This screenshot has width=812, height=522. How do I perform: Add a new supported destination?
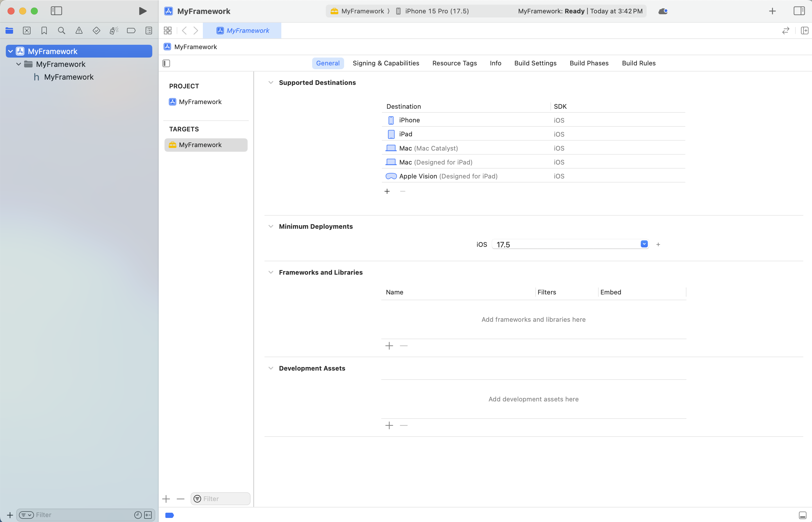tap(387, 192)
